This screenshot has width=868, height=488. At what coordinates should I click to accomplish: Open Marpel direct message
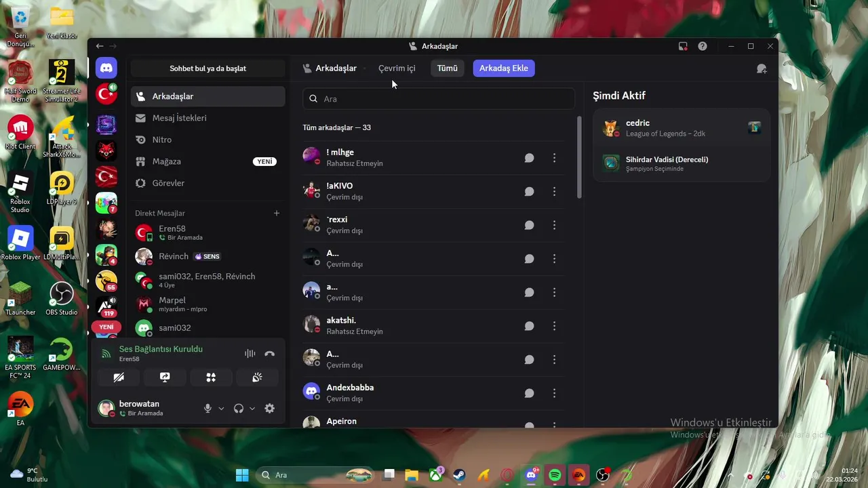tap(208, 304)
